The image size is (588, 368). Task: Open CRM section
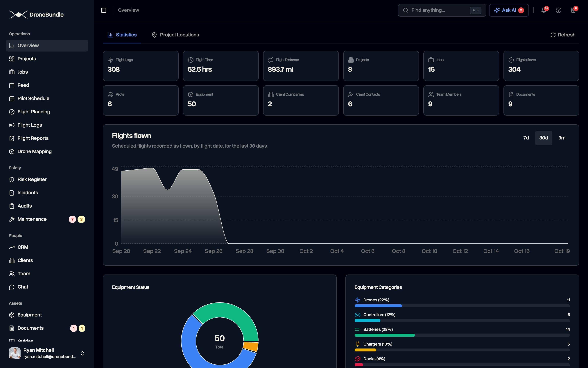(47, 247)
